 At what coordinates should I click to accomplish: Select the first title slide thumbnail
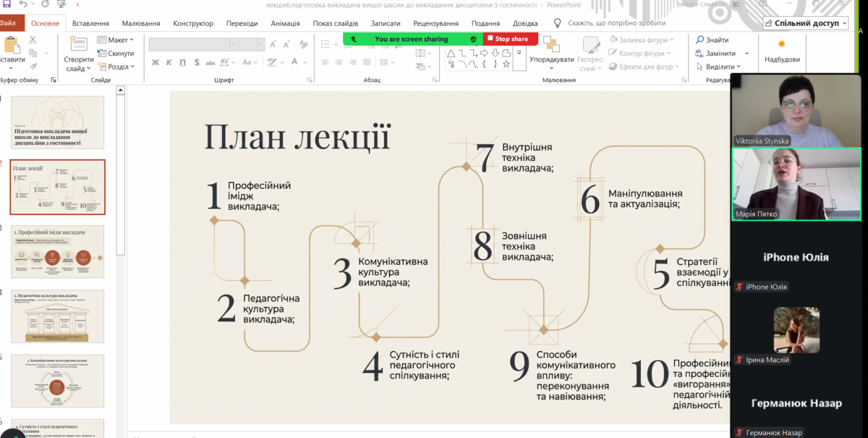click(x=57, y=122)
